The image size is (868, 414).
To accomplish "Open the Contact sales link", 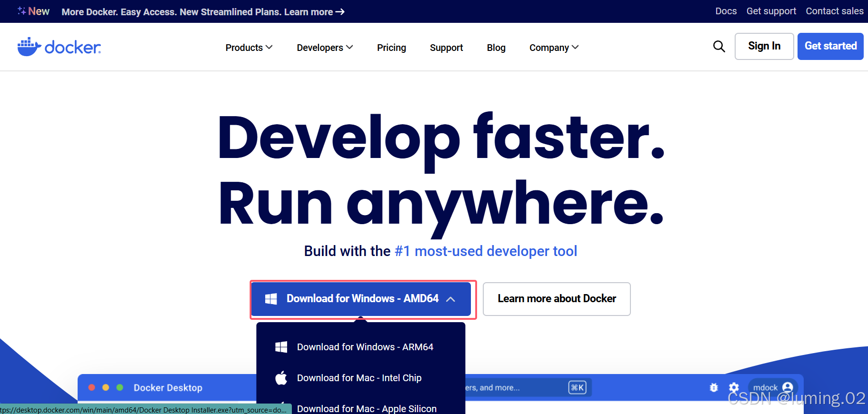I will [x=835, y=11].
